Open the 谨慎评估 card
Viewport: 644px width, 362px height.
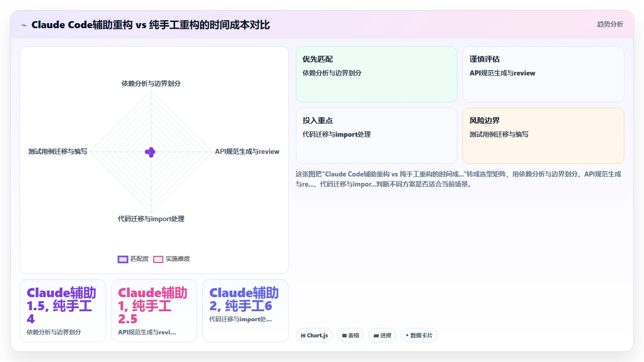(x=543, y=74)
